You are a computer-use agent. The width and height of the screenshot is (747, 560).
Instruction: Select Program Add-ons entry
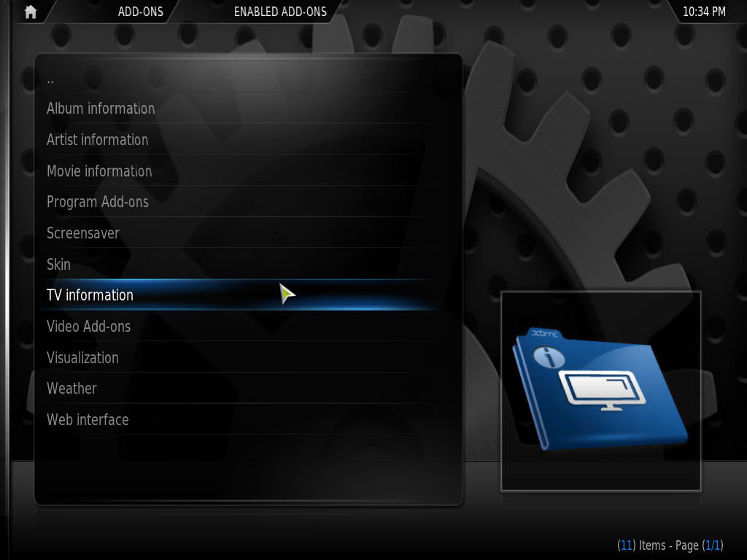(239, 202)
